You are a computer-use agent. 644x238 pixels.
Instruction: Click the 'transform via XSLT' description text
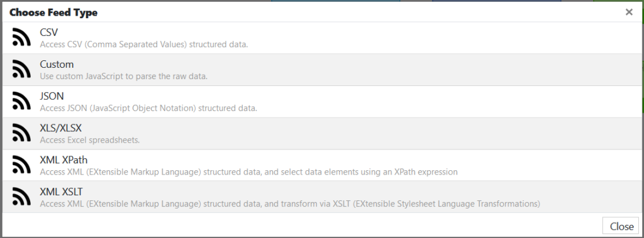(x=290, y=204)
